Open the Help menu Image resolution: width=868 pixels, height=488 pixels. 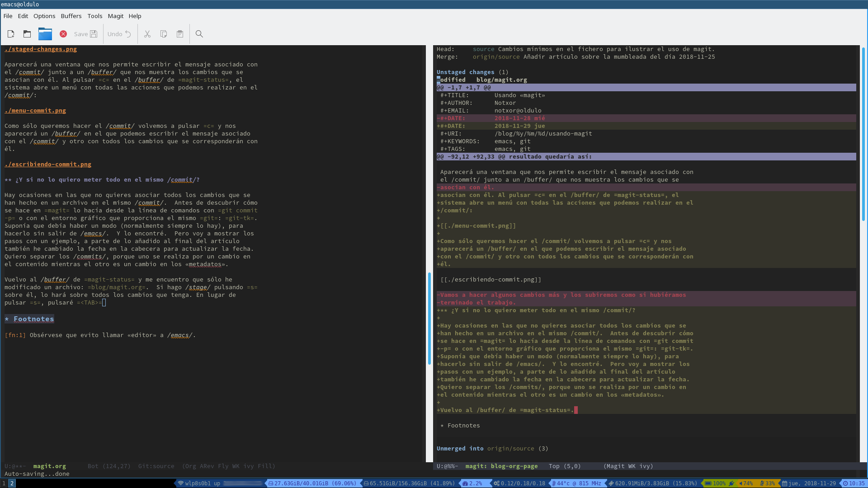(x=135, y=16)
